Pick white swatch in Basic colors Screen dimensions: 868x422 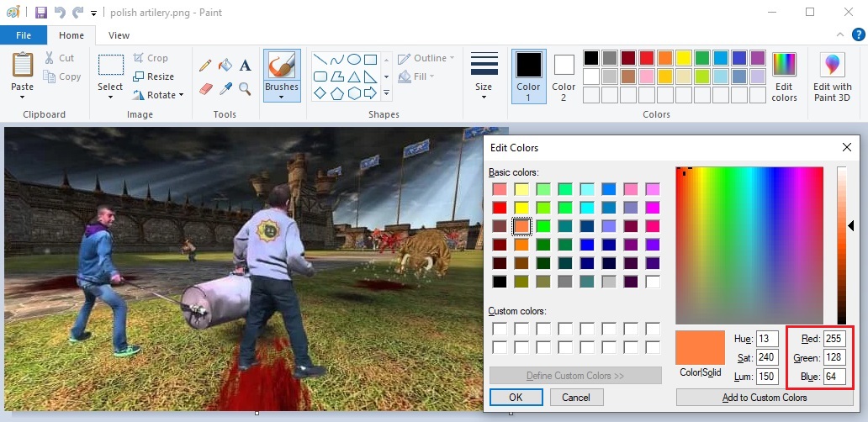[x=653, y=282]
